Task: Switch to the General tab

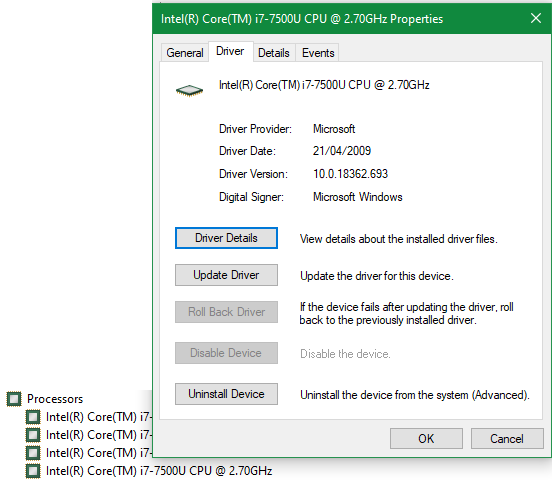Action: (x=184, y=53)
